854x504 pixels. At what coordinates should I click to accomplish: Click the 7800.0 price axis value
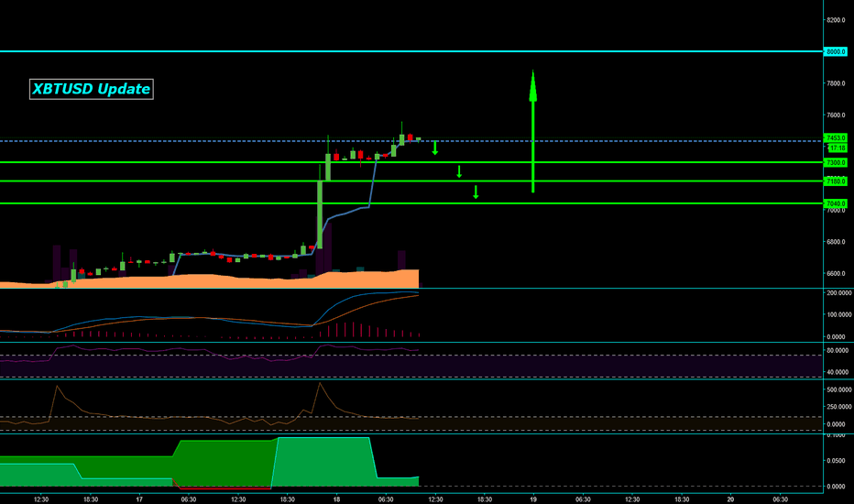click(836, 83)
